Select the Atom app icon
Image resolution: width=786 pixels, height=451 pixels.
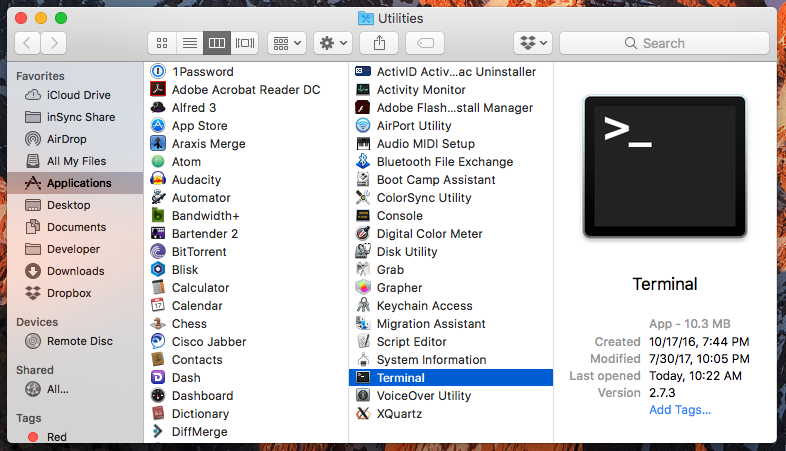click(158, 161)
